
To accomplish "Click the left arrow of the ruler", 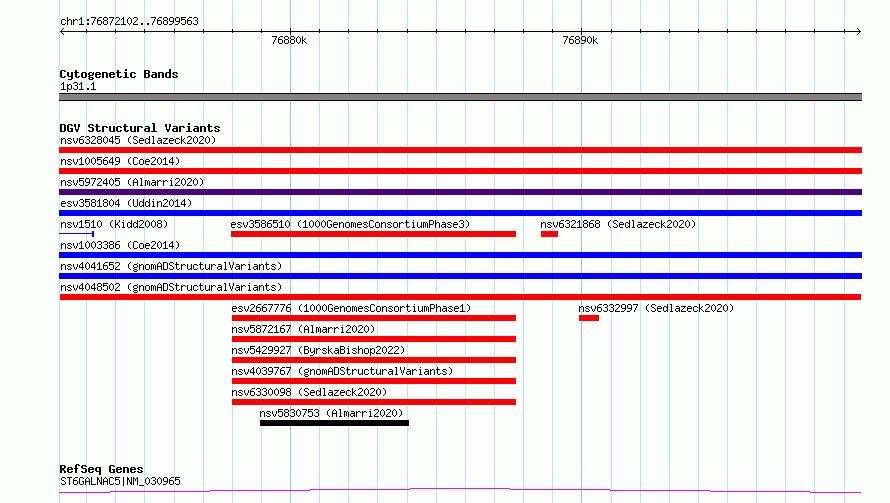I will pyautogui.click(x=62, y=31).
